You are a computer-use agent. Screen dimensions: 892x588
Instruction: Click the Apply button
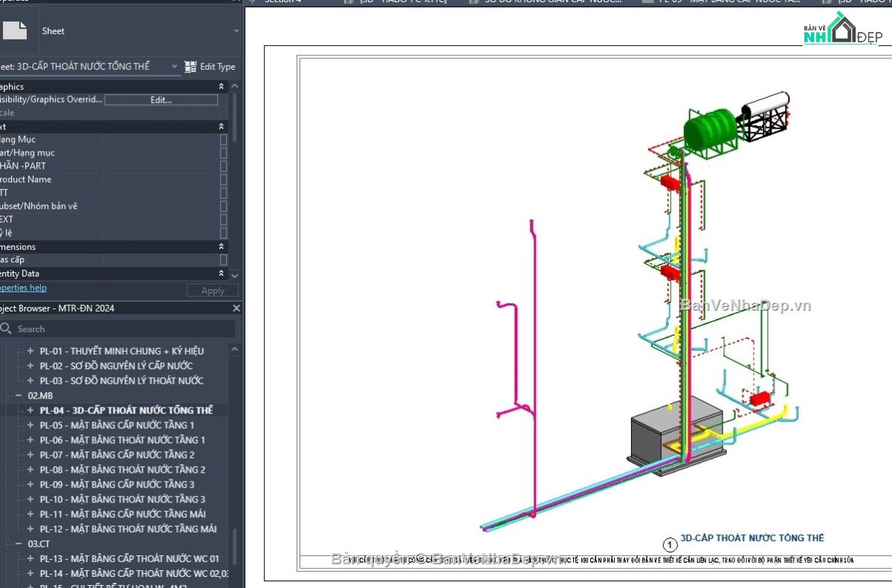[x=213, y=291]
